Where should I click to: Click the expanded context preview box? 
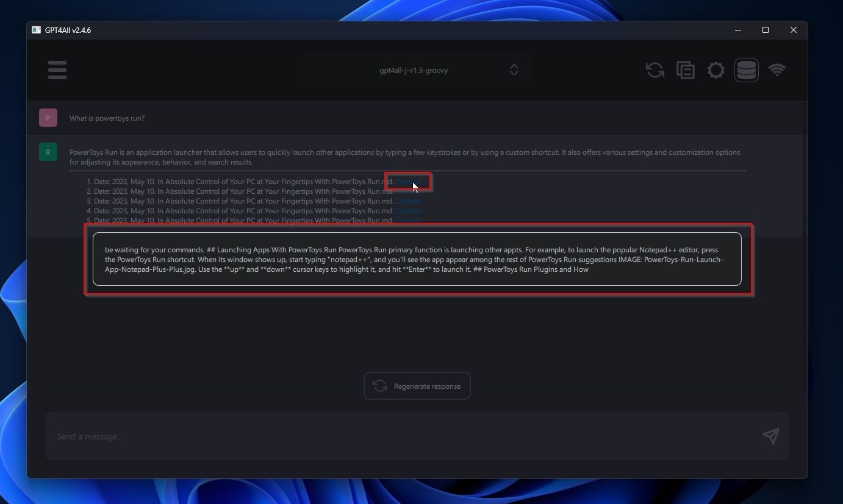click(417, 259)
